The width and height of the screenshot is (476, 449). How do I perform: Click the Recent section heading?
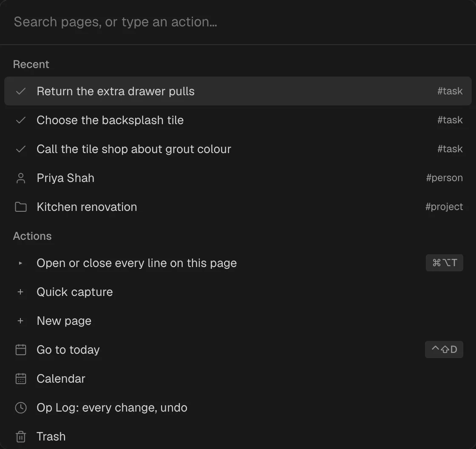31,64
